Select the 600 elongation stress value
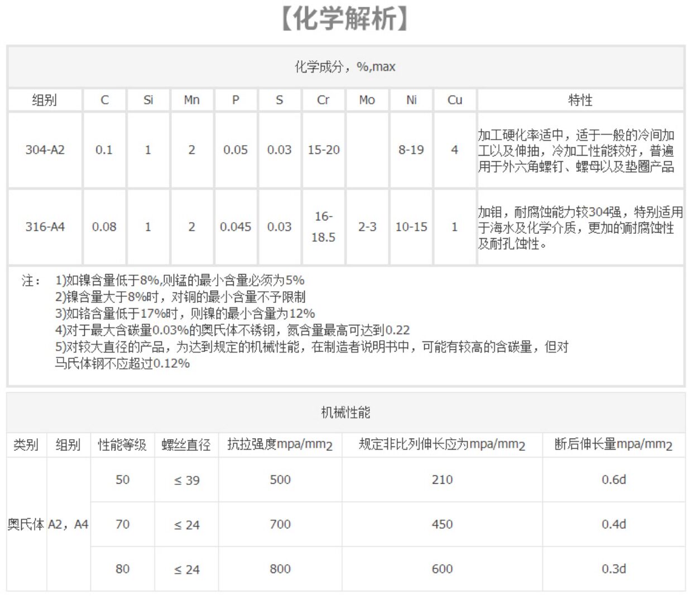The image size is (692, 616). coord(442,569)
